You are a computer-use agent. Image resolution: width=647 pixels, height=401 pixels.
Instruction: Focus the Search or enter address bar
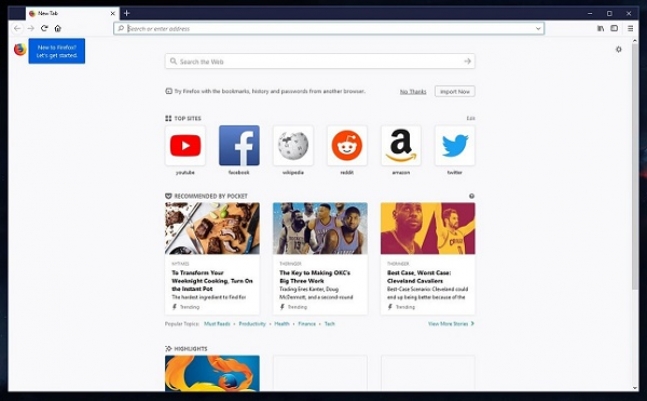tap(329, 28)
